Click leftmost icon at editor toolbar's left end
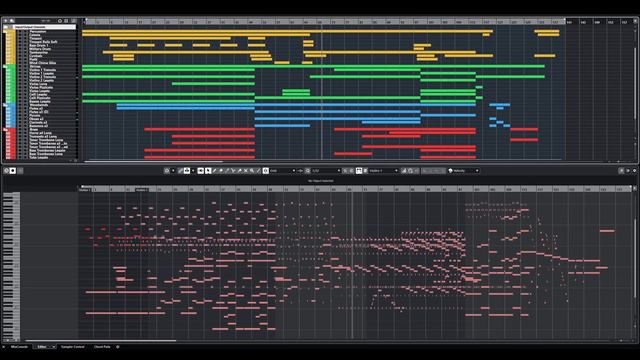This screenshot has width=640, height=360. pos(6,171)
